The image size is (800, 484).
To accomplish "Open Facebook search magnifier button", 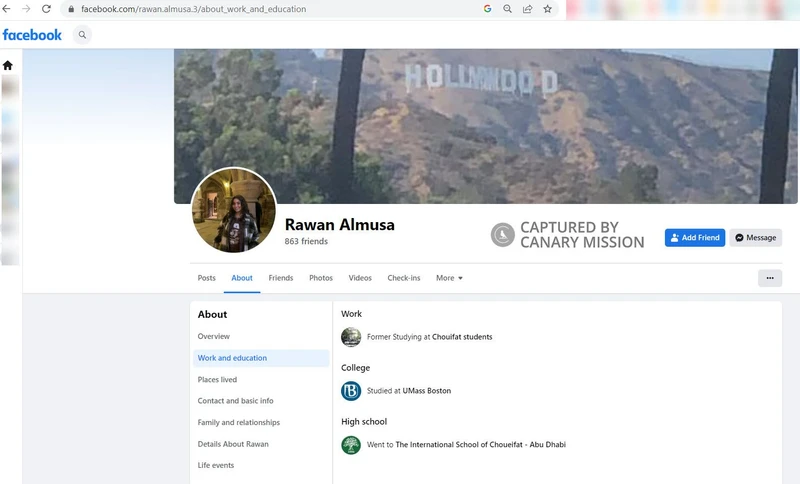I will [82, 35].
